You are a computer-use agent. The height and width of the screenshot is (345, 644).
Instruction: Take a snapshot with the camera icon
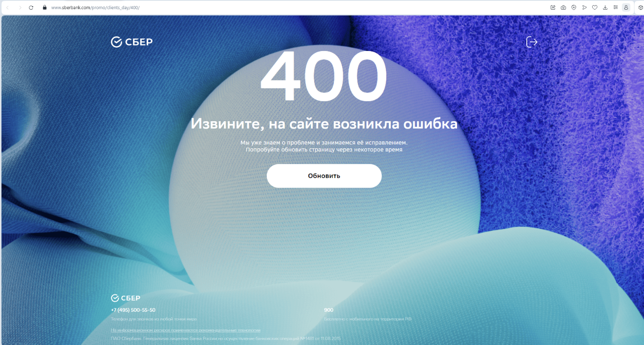tap(563, 7)
